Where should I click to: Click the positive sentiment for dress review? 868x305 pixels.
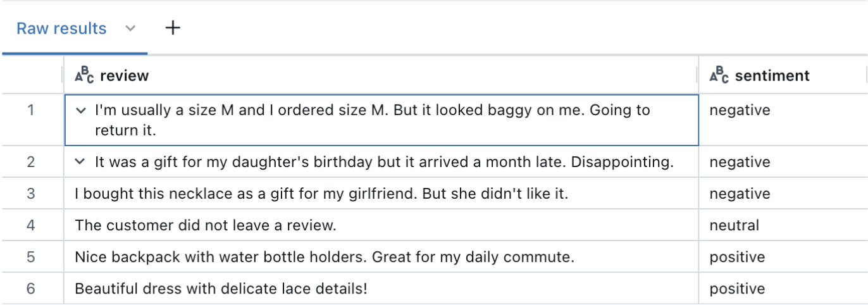[737, 289]
